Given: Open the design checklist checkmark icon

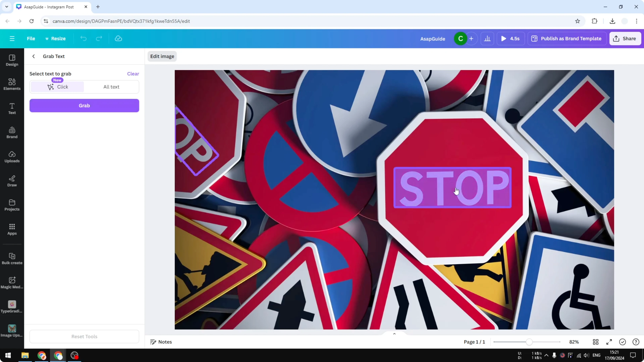Looking at the screenshot, I should click(x=622, y=342).
